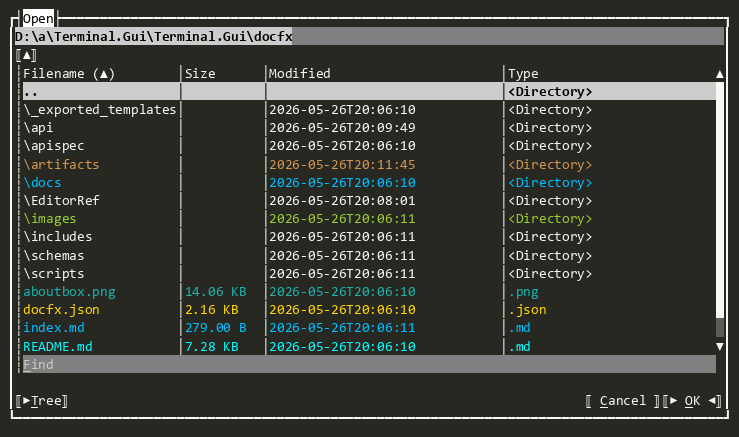Click the 2026-05-26T20:11:45 modified date
739x437 pixels.
point(342,164)
